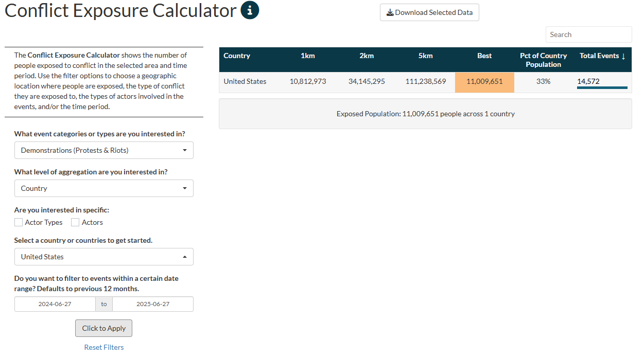This screenshot has width=644, height=357.
Task: Sort table by Country column header
Action: tap(237, 56)
